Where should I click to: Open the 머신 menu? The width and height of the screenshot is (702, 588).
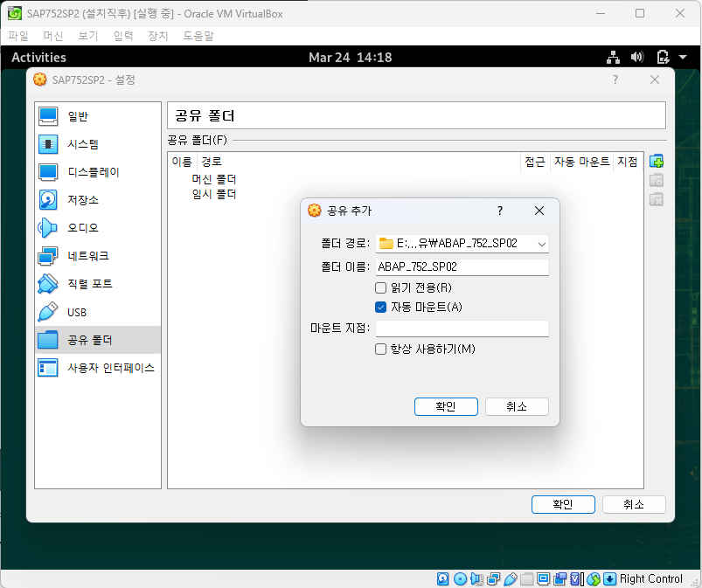[52, 36]
